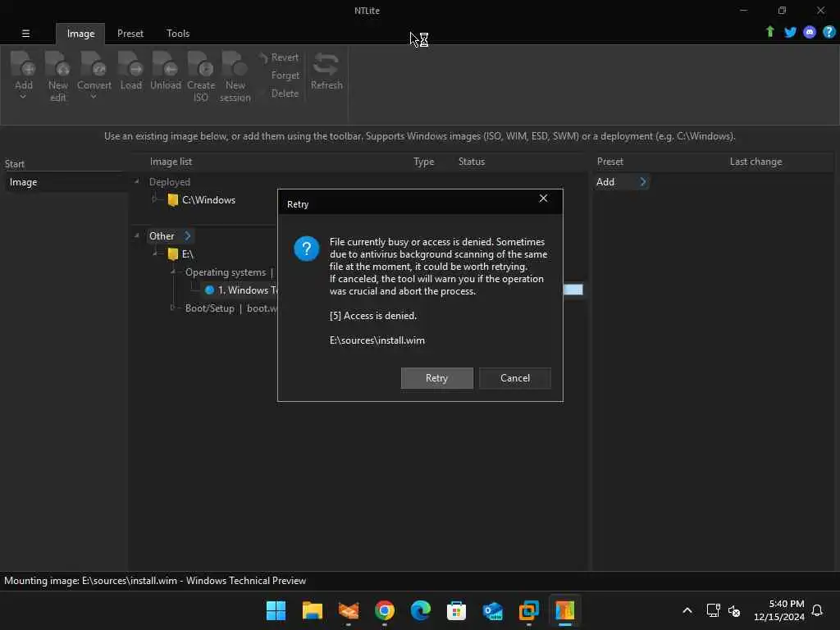Open Microsoft Store from taskbar
This screenshot has height=630, width=840.
(x=456, y=610)
